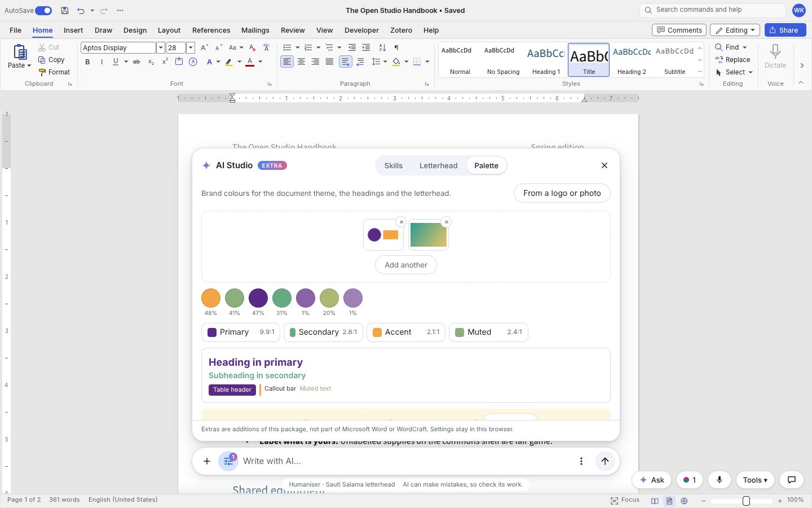Open the Editing mode dropdown
Viewport: 812px width, 508px height.
(735, 30)
